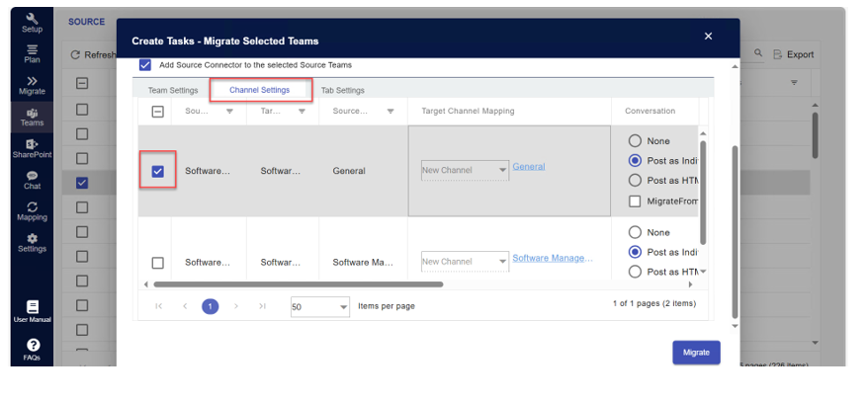The width and height of the screenshot is (868, 402).
Task: Toggle select-all checkbox in channel grid header
Action: (158, 112)
